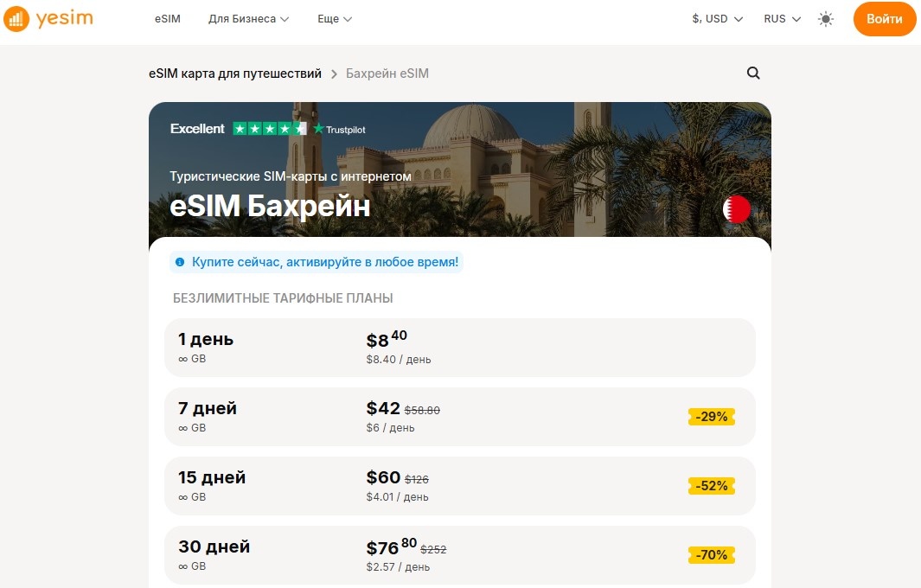Viewport: 921px width, 588px height.
Task: Click the Бахрейн eSIM breadcrumb label
Action: click(x=387, y=73)
